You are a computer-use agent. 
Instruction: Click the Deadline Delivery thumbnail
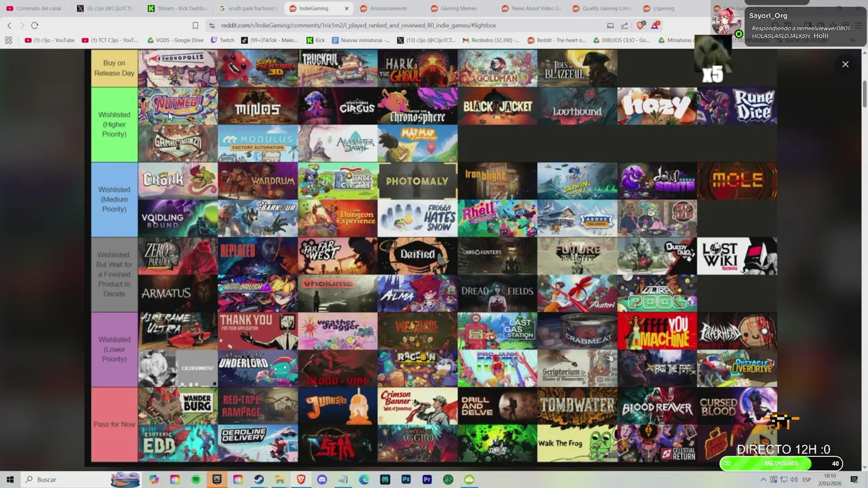click(258, 443)
